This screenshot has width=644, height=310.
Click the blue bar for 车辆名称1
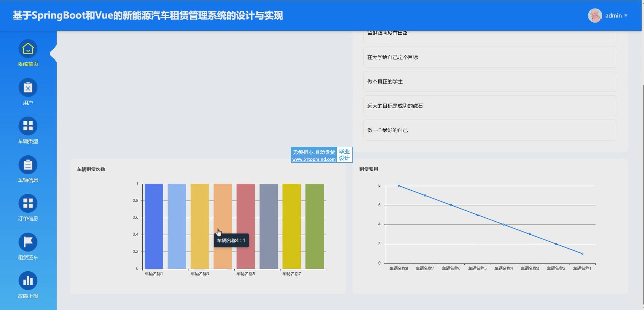(154, 226)
